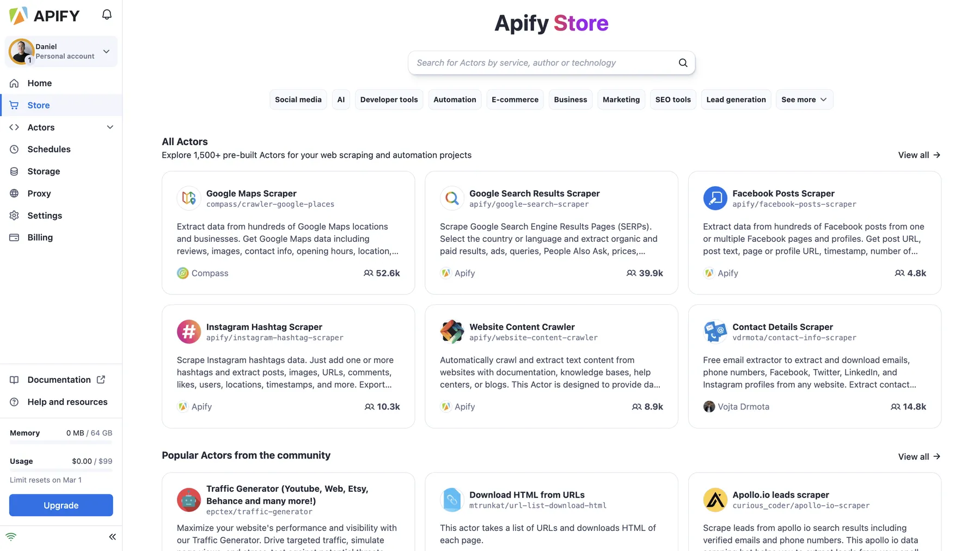The height and width of the screenshot is (551, 980).
Task: Click the Storage database icon
Action: pyautogui.click(x=14, y=172)
